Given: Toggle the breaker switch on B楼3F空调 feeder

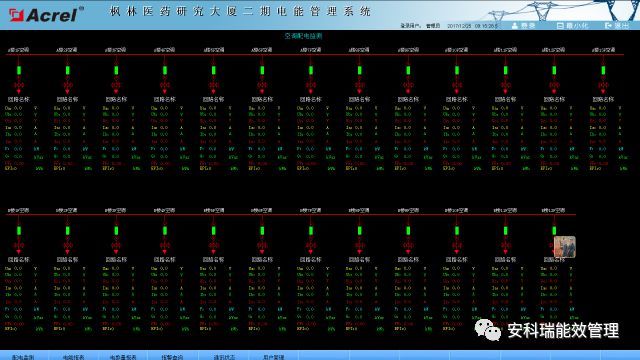Looking at the screenshot, I should point(116,231).
